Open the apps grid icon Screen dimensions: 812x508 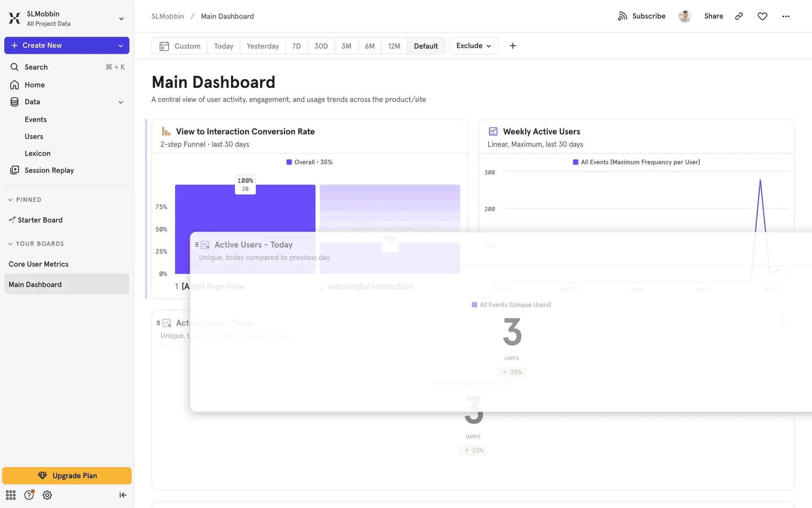[x=11, y=495]
